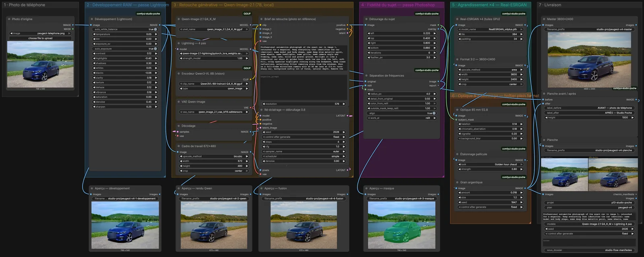Viewport: 644px width, 257px height.
Task: Collapse the Grain argentique node dot
Action: [x=457, y=182]
